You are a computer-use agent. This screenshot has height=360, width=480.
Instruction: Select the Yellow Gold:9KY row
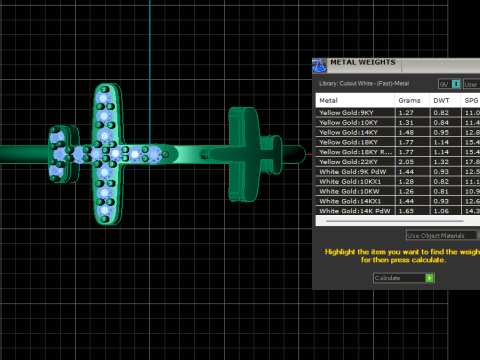[398, 113]
